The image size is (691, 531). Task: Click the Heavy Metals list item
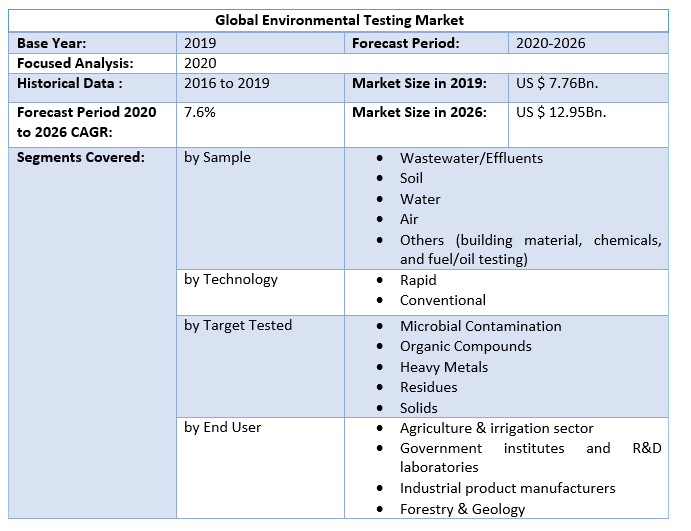[x=444, y=367]
